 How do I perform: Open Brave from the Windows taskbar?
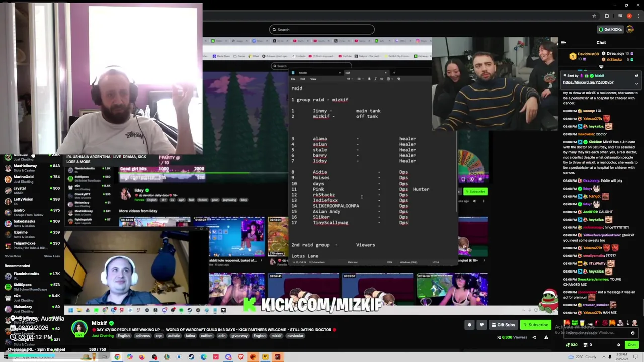pos(240,357)
